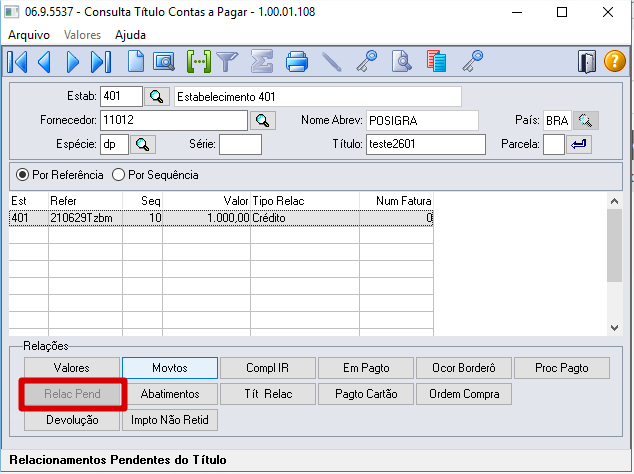The image size is (634, 474).
Task: Click the return arrow button next to Parcela
Action: tap(579, 144)
